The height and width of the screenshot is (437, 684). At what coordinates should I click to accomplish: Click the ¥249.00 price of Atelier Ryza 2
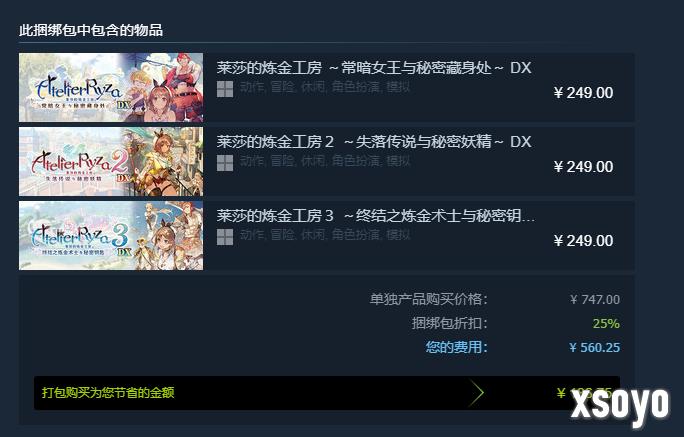(583, 167)
